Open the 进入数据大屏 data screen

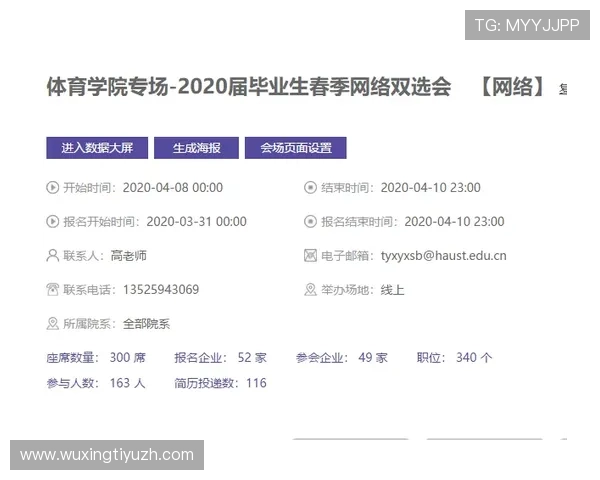tap(97, 148)
